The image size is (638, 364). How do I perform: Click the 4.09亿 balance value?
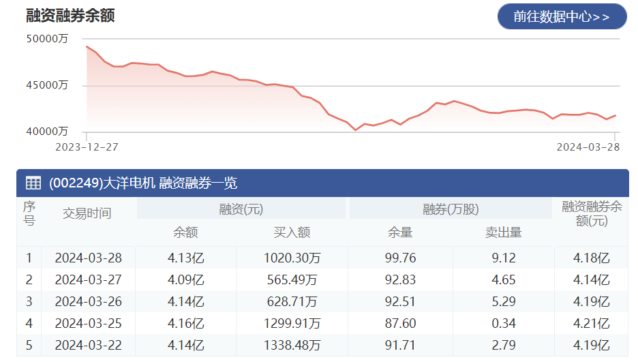tap(185, 279)
